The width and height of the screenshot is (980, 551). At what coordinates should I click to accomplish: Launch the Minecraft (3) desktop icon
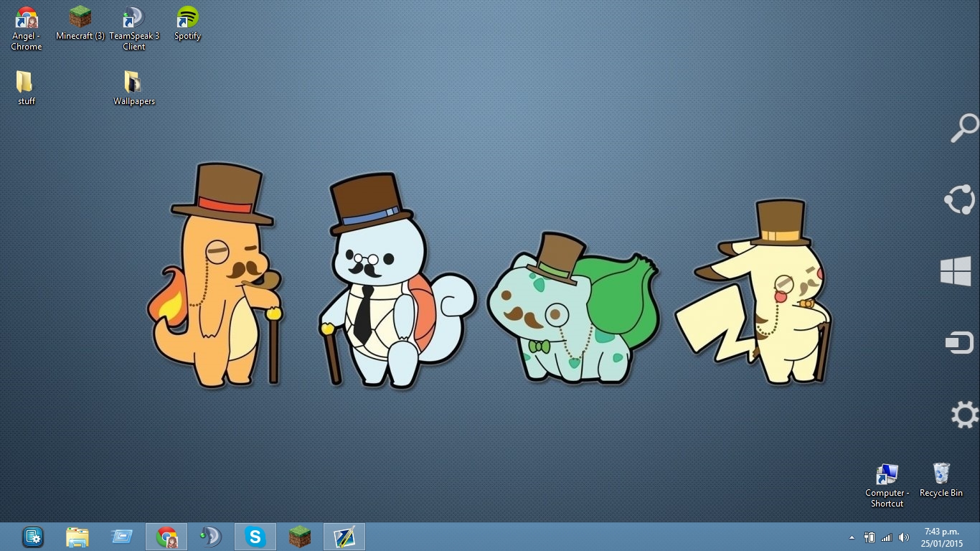(x=80, y=24)
